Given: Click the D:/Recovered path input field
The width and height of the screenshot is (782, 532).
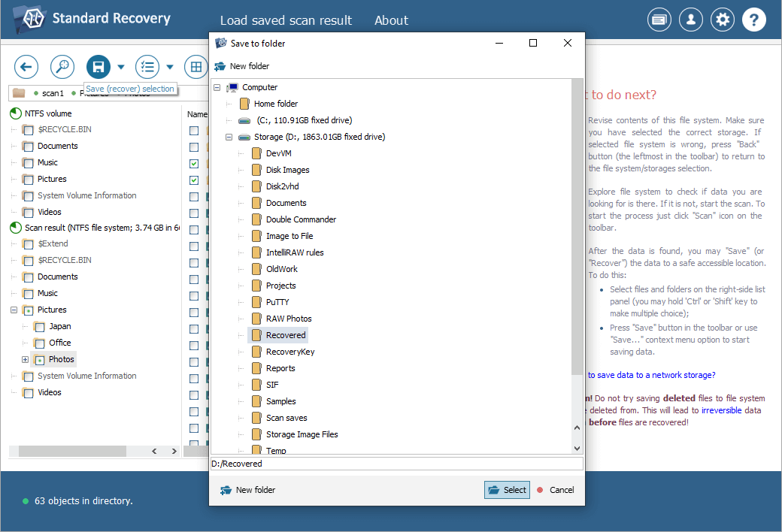Looking at the screenshot, I should click(396, 464).
